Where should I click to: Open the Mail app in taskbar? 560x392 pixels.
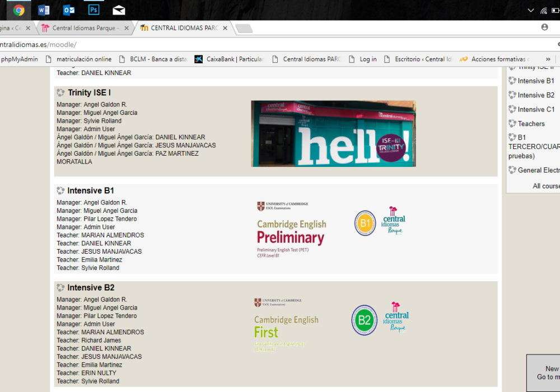[119, 10]
